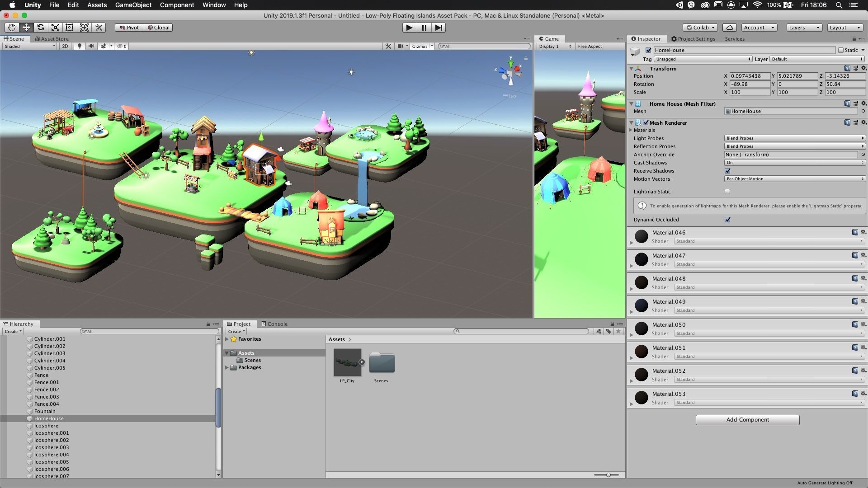Toggle scene audio speaker icon
The image size is (868, 488).
(91, 46)
